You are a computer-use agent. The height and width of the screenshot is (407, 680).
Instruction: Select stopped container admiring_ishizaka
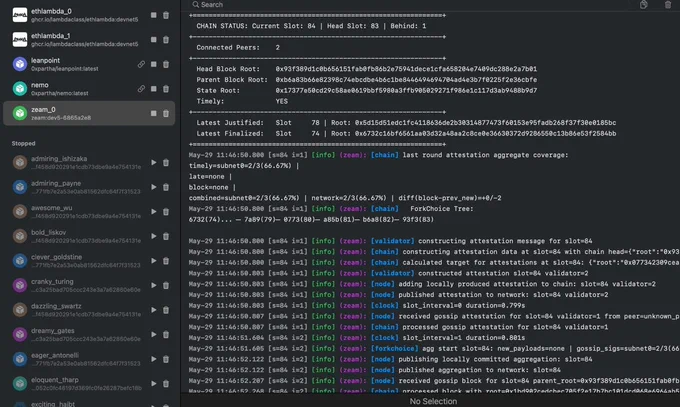89,162
